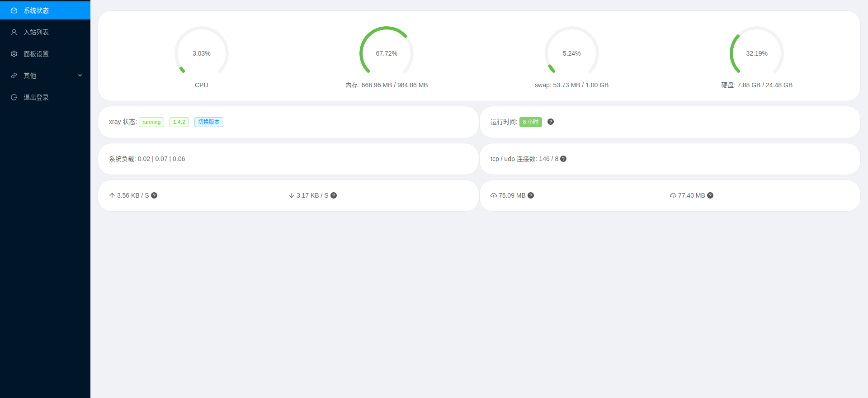Click the help icon next to tcp/udp connections
This screenshot has width=868, height=398.
coord(563,159)
